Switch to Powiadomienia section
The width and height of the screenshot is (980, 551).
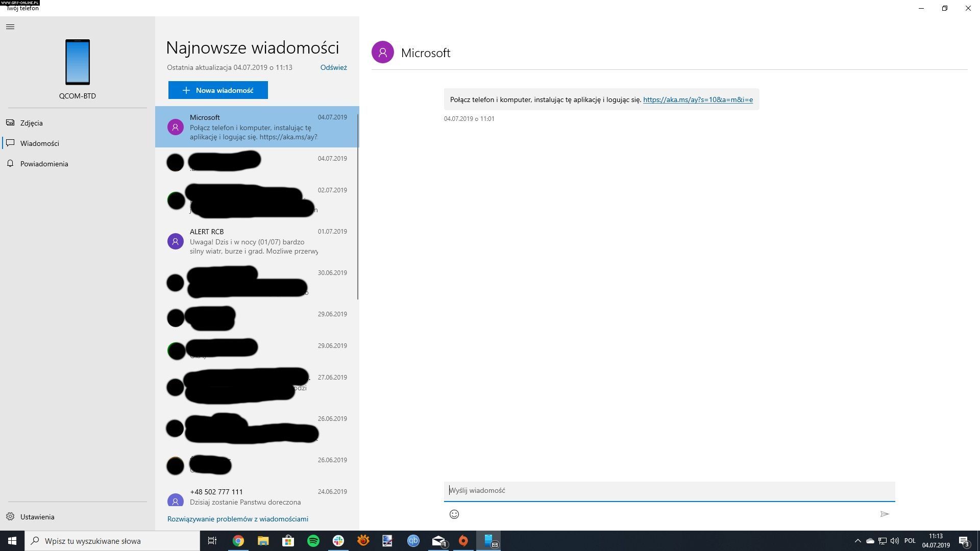tap(44, 164)
